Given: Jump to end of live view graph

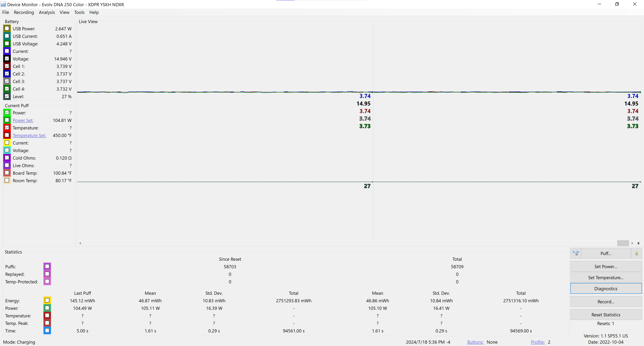Looking at the screenshot, I should (638, 243).
